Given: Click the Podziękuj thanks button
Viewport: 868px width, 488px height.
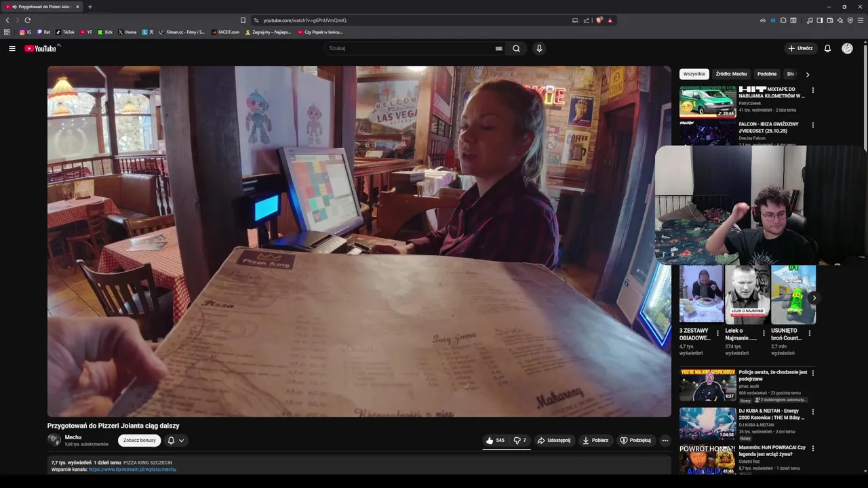Looking at the screenshot, I should pyautogui.click(x=635, y=441).
